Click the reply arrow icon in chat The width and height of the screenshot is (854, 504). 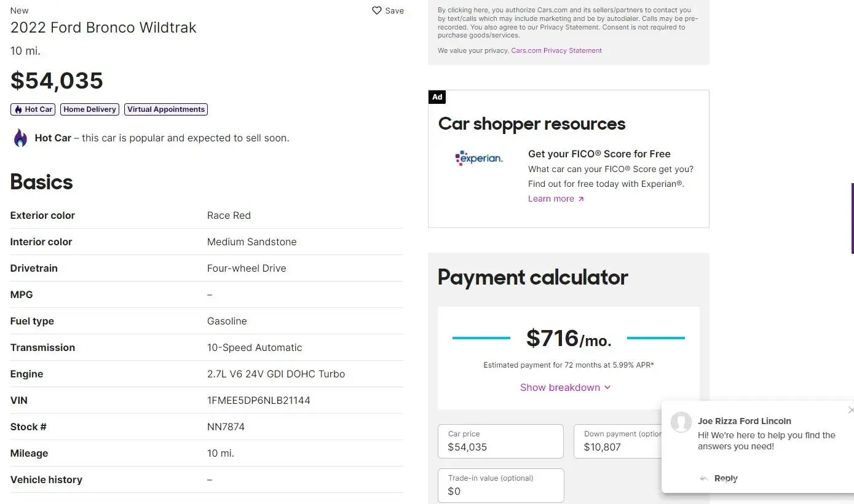[704, 479]
